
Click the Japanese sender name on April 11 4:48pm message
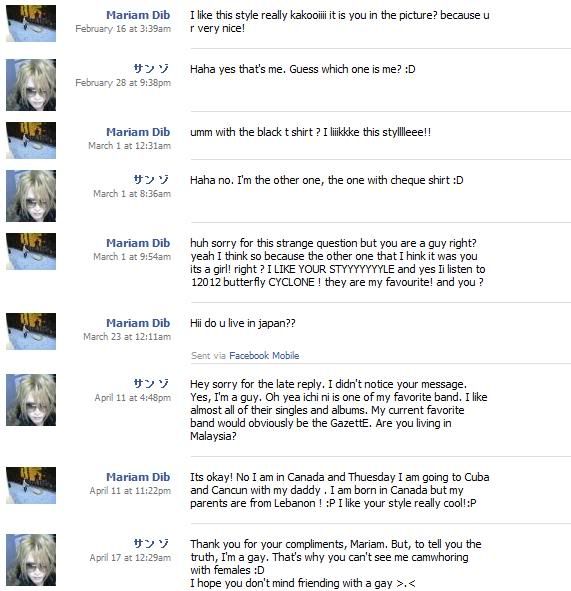[151, 384]
